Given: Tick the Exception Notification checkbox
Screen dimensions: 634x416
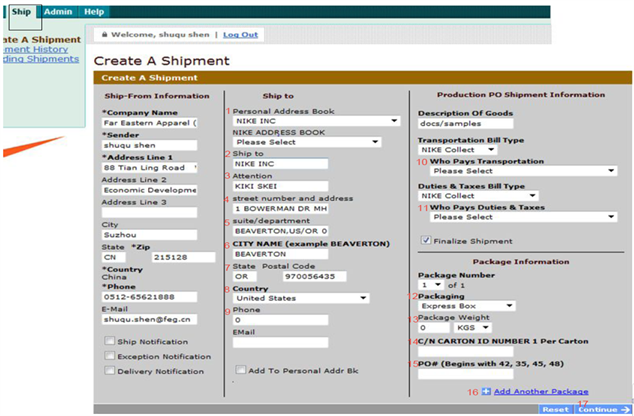Looking at the screenshot, I should tap(109, 356).
